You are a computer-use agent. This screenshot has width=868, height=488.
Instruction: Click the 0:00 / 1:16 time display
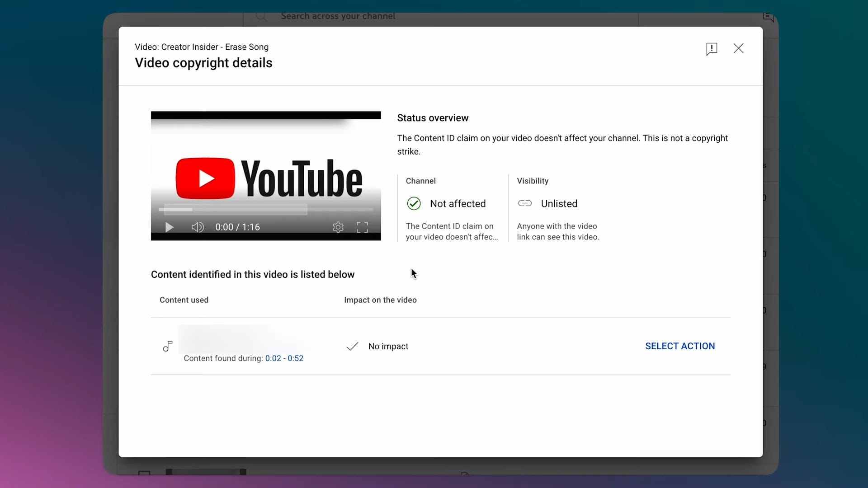[x=237, y=227]
